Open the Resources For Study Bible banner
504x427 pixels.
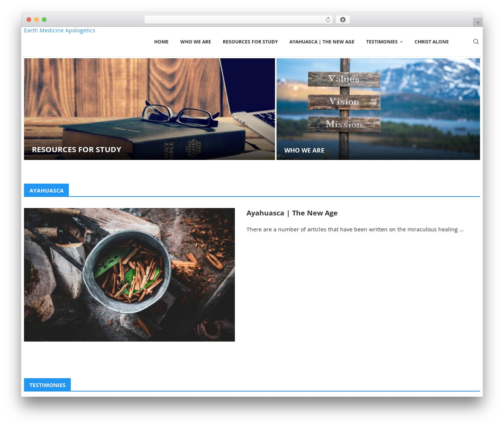pos(149,109)
